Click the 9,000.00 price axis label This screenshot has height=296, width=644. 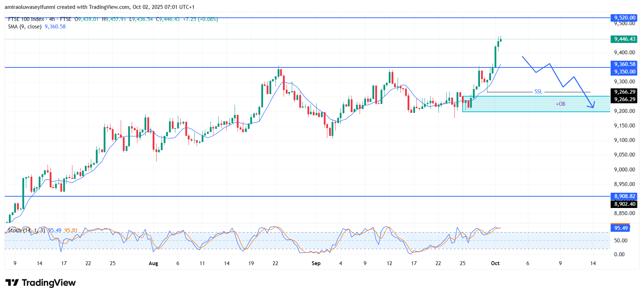pos(624,170)
